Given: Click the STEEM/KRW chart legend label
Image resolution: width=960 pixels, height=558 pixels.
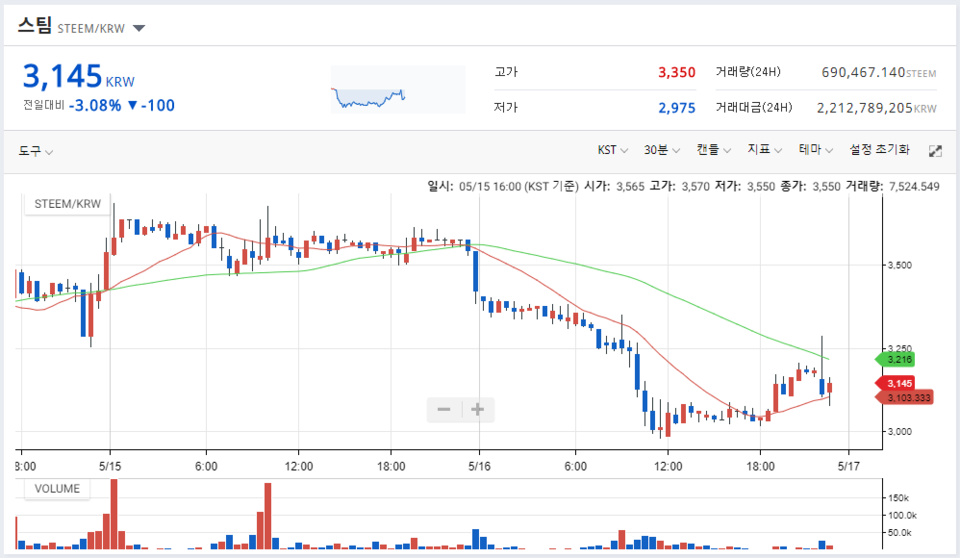Looking at the screenshot, I should [67, 204].
